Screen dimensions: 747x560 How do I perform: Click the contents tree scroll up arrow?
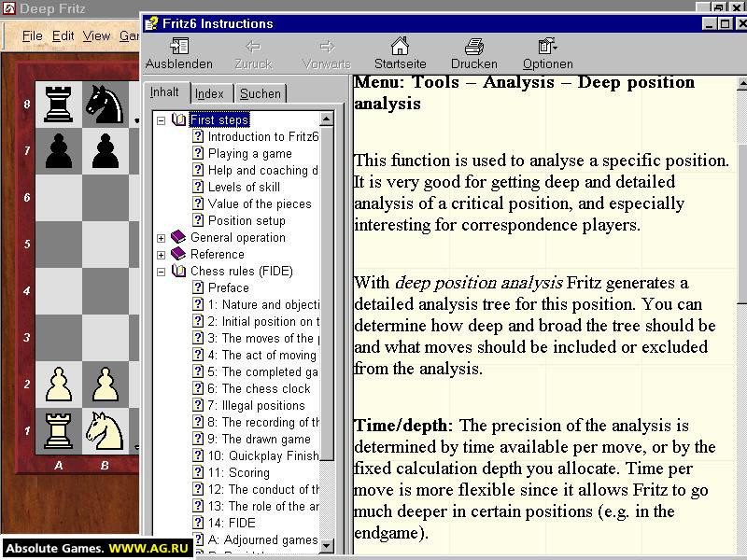click(326, 119)
